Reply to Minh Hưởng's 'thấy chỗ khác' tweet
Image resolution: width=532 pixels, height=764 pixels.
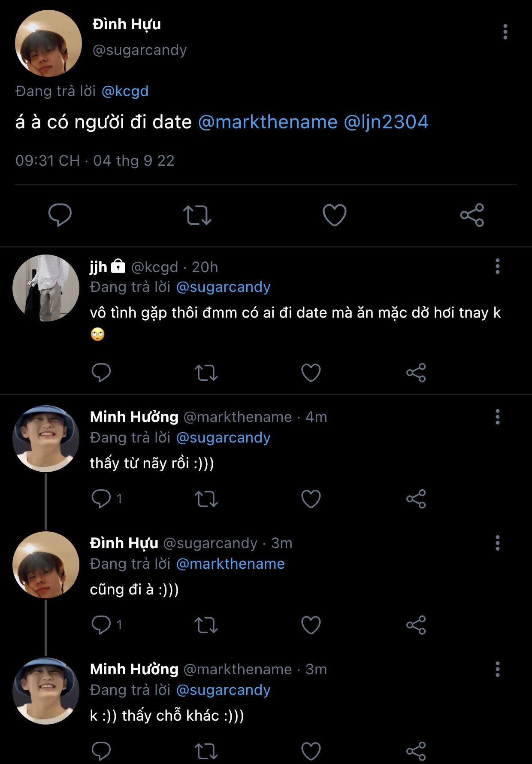(101, 751)
